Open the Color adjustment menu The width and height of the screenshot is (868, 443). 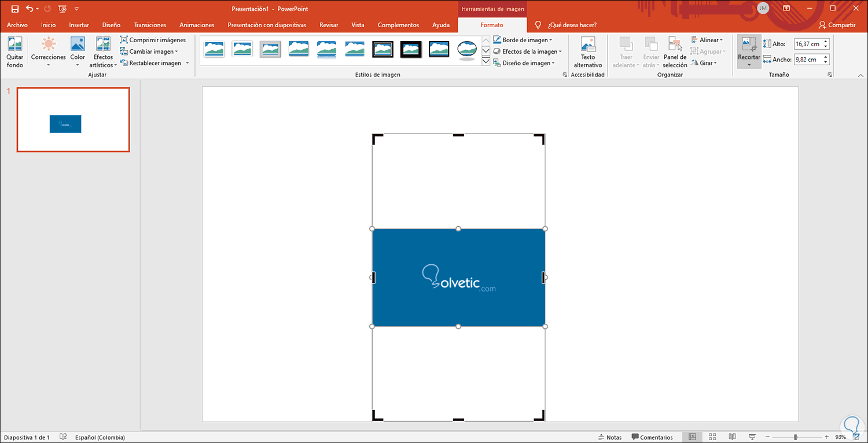coord(78,53)
